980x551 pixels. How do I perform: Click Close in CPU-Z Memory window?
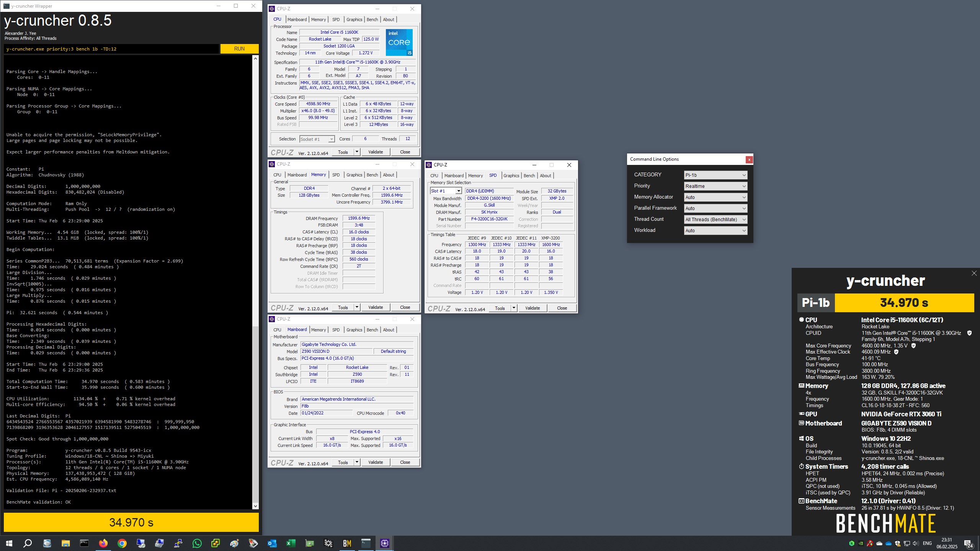[x=405, y=307]
